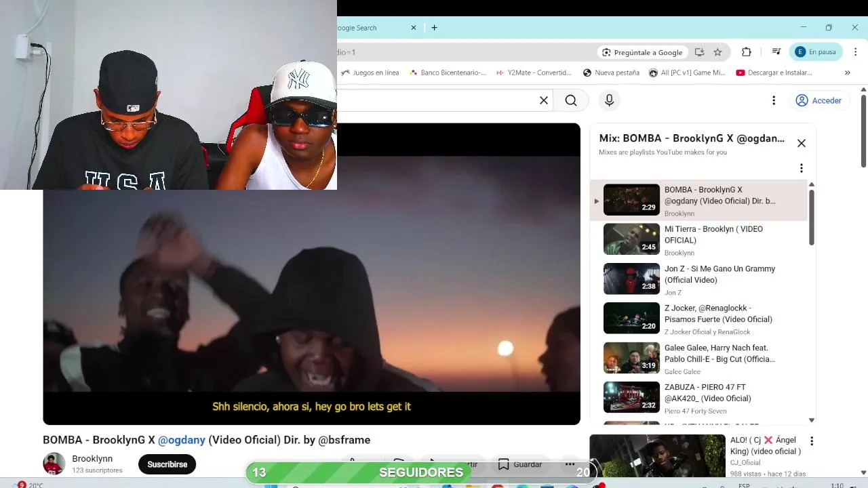Click the YouTube search magnifier button
The width and height of the screenshot is (868, 488).
pyautogui.click(x=571, y=100)
